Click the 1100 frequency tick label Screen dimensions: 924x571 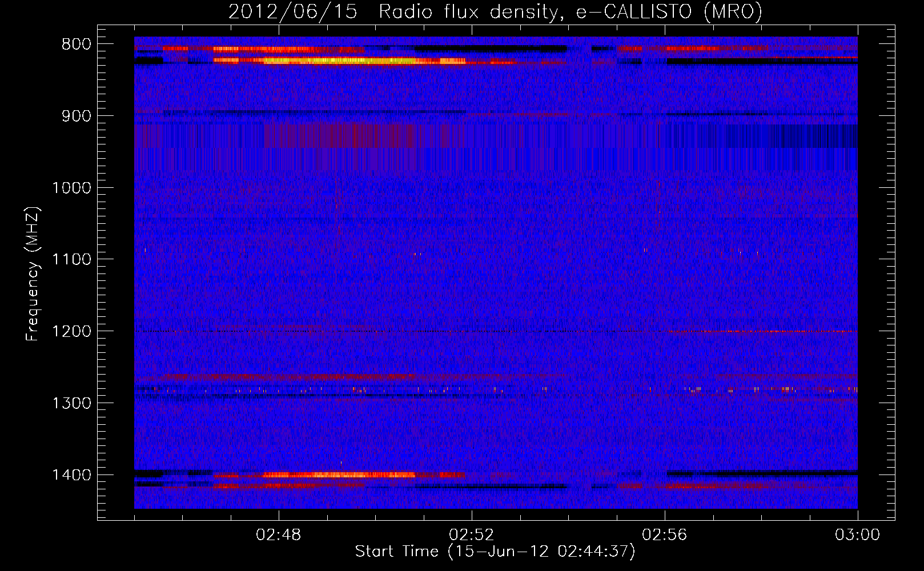click(71, 259)
